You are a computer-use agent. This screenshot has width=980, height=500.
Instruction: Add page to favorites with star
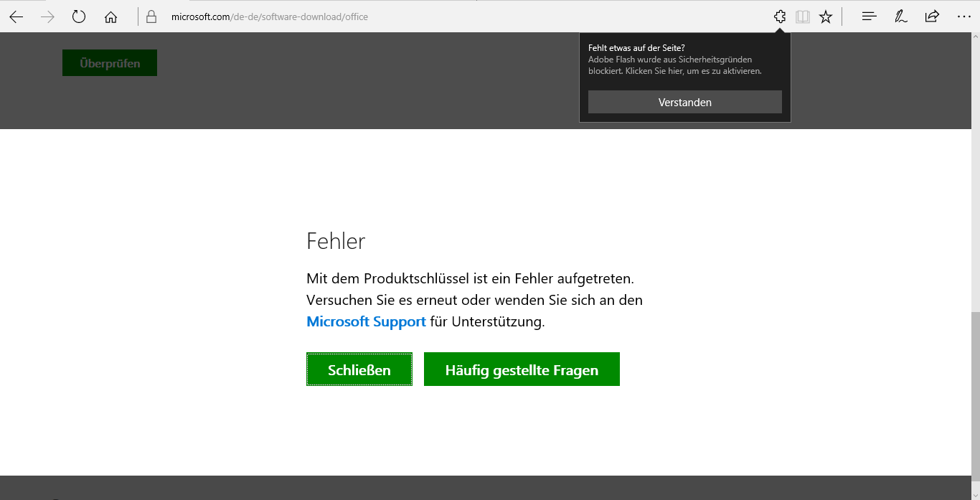pyautogui.click(x=826, y=16)
